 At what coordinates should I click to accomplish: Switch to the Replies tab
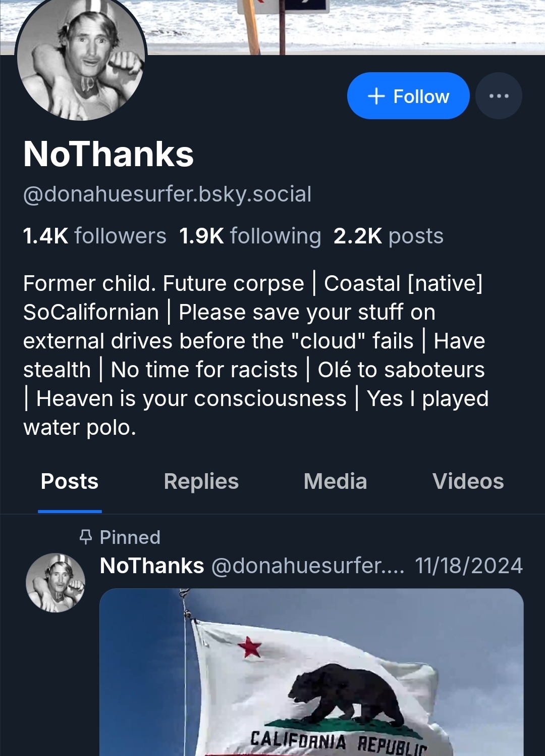click(201, 481)
